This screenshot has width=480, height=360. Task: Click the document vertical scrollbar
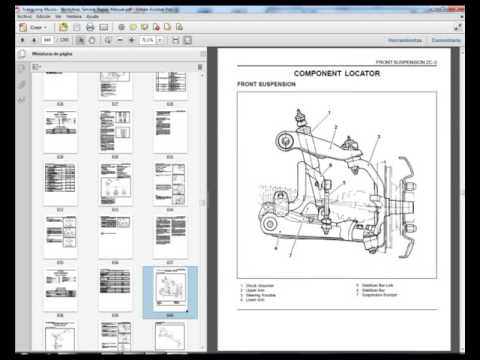tap(462, 200)
